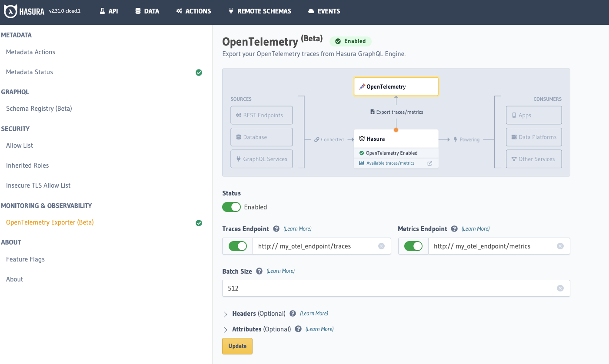Open the EVENTS tab
Viewport: 609px width, 364px height.
[x=324, y=11]
